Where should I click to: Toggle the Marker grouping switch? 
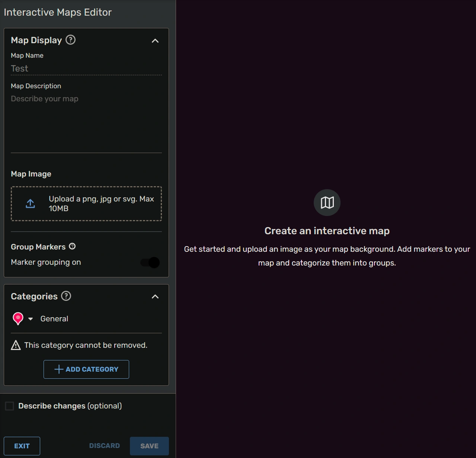click(150, 263)
